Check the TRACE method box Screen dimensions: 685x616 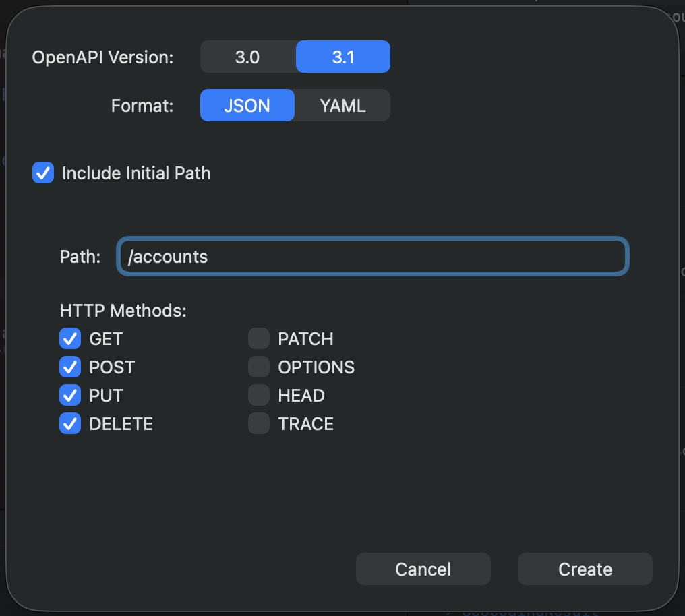point(259,423)
